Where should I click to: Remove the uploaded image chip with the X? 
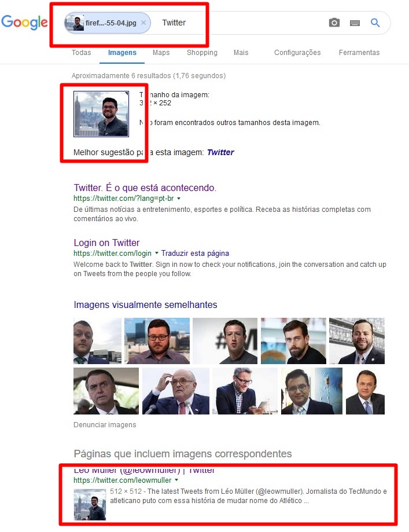143,23
